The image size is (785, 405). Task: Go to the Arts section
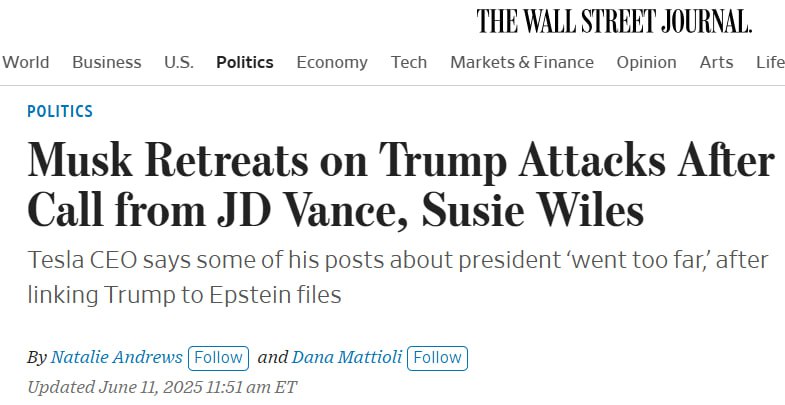click(x=716, y=62)
